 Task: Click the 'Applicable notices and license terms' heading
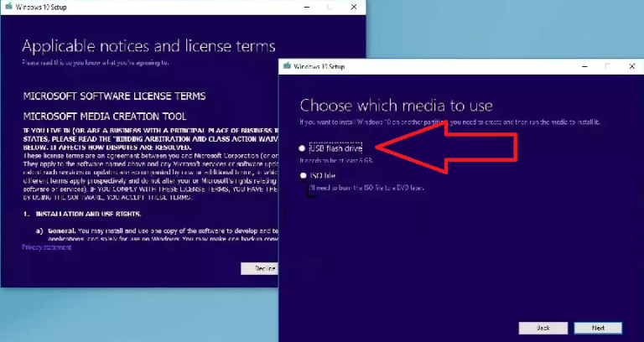pos(148,46)
